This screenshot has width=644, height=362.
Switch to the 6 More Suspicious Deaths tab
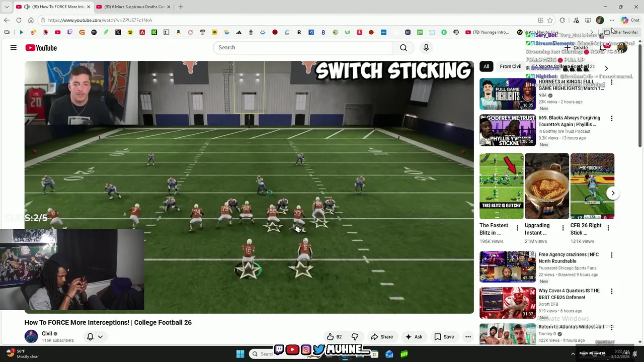pyautogui.click(x=134, y=7)
